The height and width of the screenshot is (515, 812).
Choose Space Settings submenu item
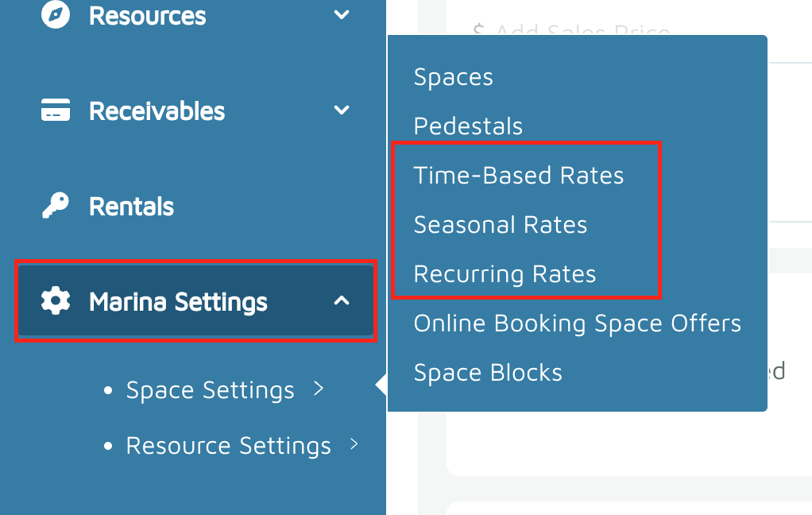coord(211,389)
